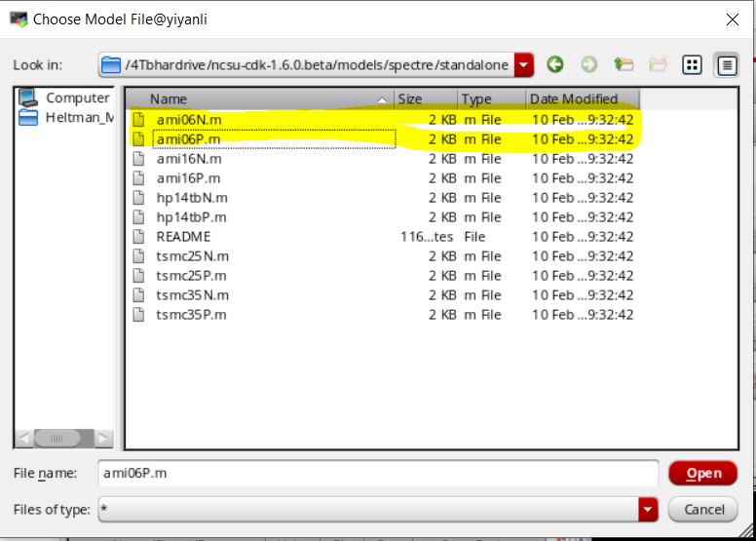The image size is (756, 541).
Task: Select the README file
Action: [183, 236]
